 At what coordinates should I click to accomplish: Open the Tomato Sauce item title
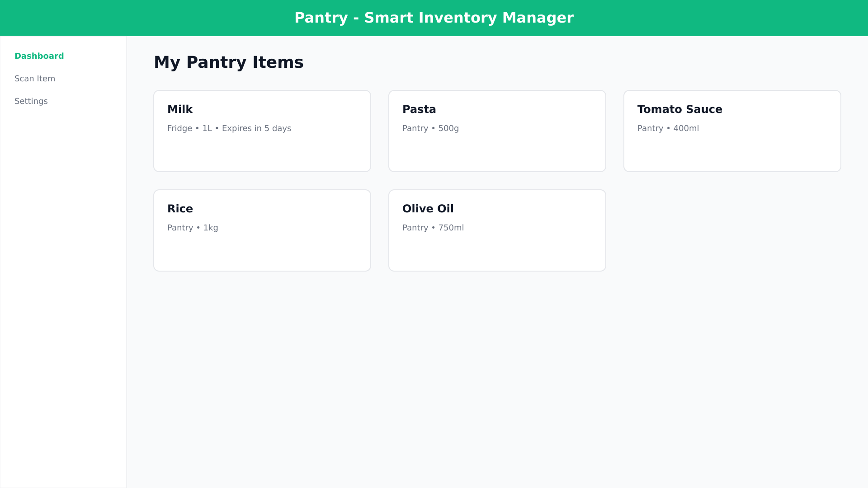tap(679, 109)
